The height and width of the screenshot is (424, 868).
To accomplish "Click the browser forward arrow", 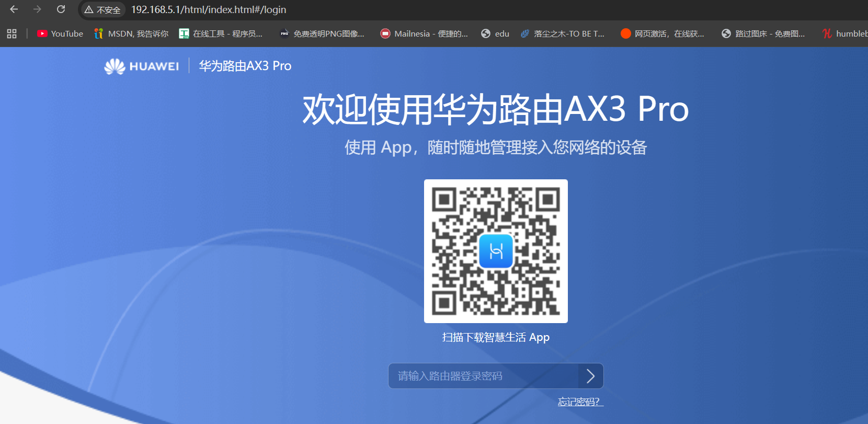I will click(37, 9).
